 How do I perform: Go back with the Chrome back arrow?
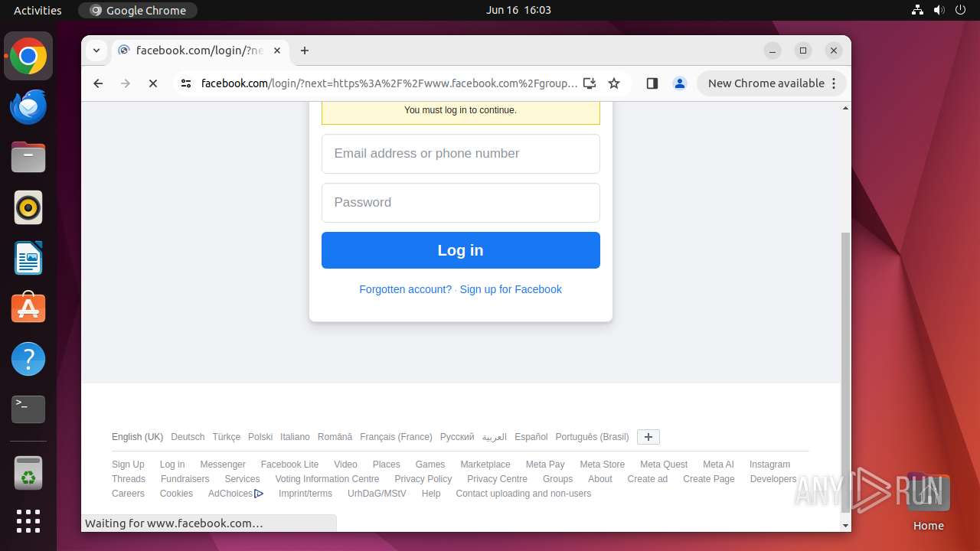pos(98,83)
